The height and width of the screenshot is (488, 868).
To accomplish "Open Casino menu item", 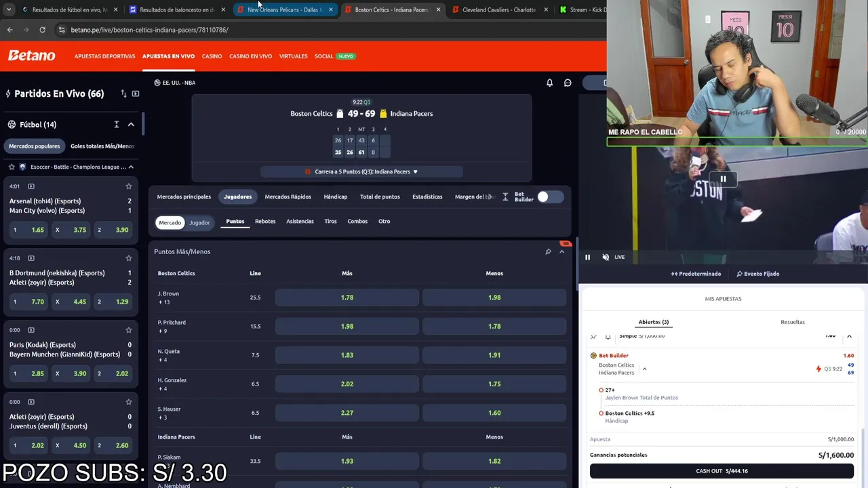I will [x=212, y=56].
